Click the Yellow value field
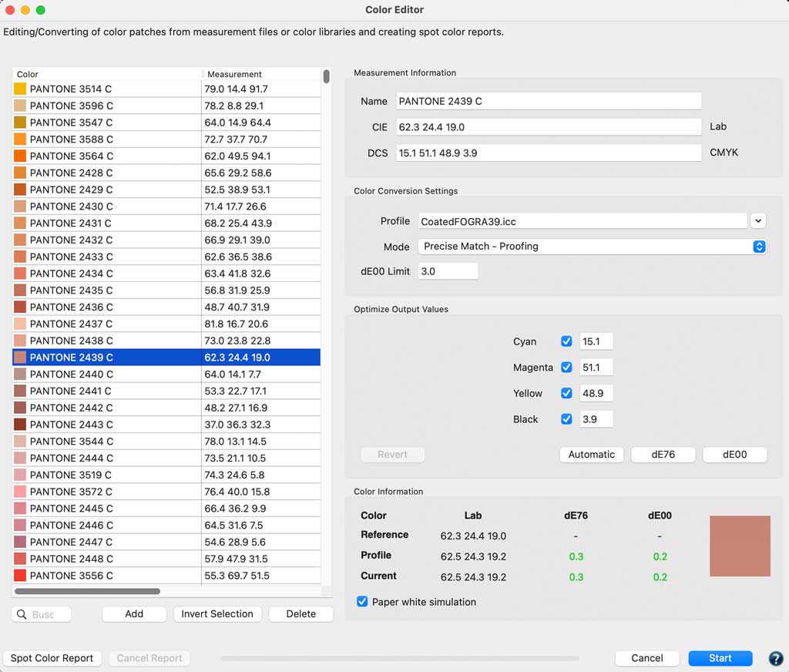Viewport: 789px width, 672px height. click(x=596, y=393)
